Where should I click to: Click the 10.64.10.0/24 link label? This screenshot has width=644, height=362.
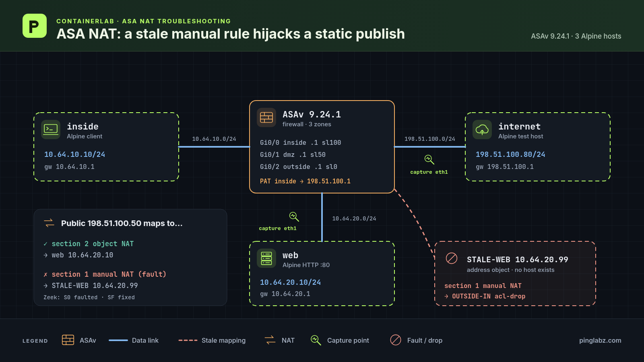coord(214,139)
